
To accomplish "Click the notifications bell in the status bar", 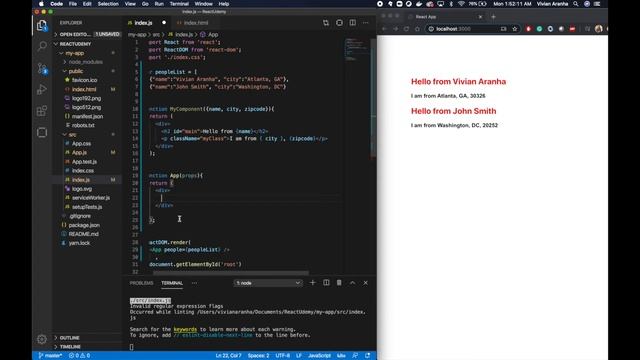I will click(368, 356).
